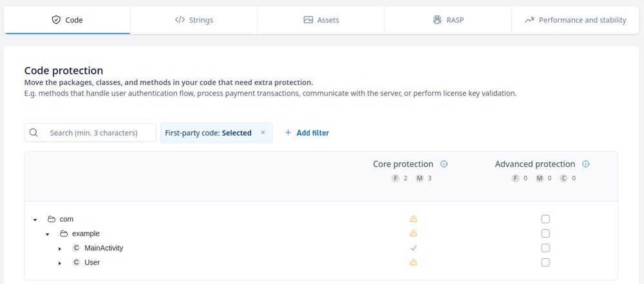Remove the First-party code filter
This screenshot has height=284, width=644.
point(263,133)
